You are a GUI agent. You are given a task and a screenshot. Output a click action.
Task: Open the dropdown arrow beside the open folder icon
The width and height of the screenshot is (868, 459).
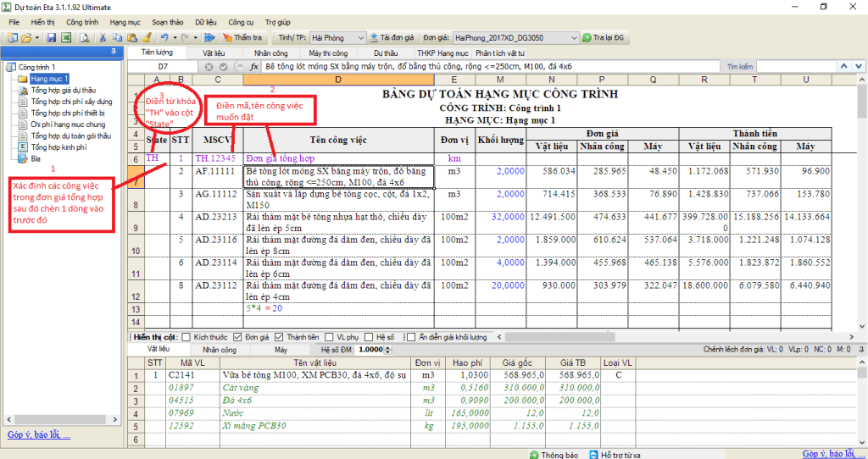37,38
